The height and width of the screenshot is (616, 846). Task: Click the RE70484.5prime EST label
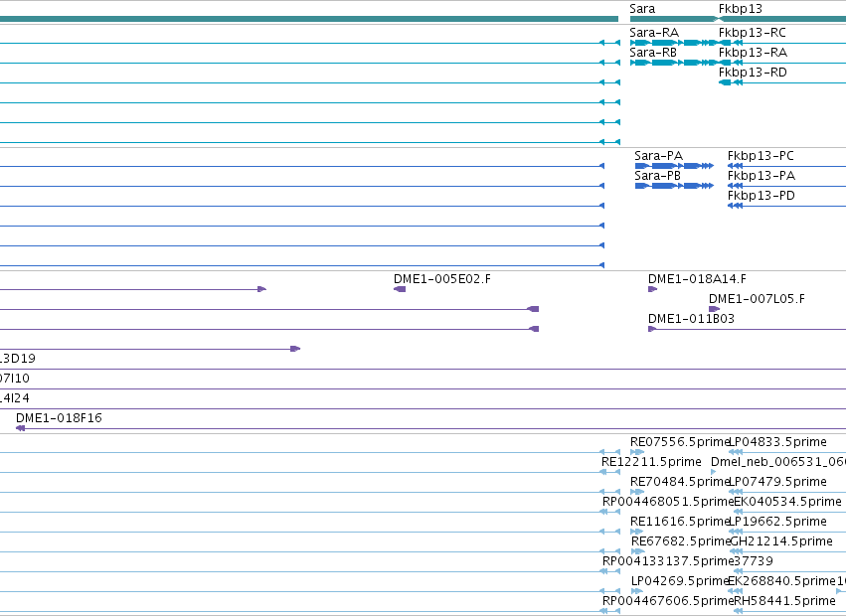[680, 482]
